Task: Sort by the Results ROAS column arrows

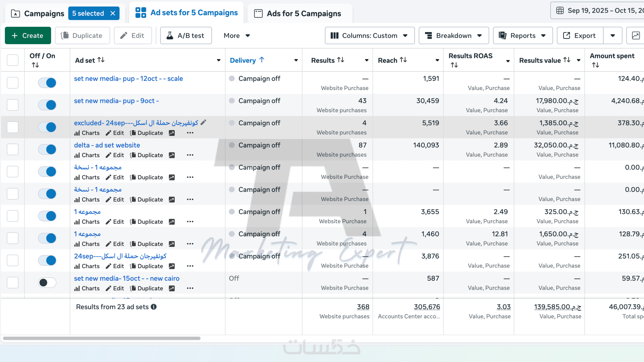Action: 454,65
